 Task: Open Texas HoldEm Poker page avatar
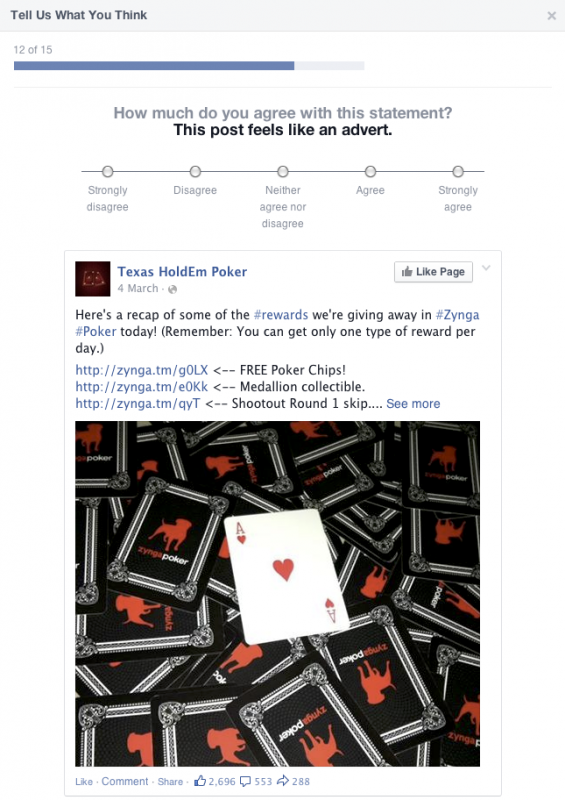pyautogui.click(x=93, y=279)
